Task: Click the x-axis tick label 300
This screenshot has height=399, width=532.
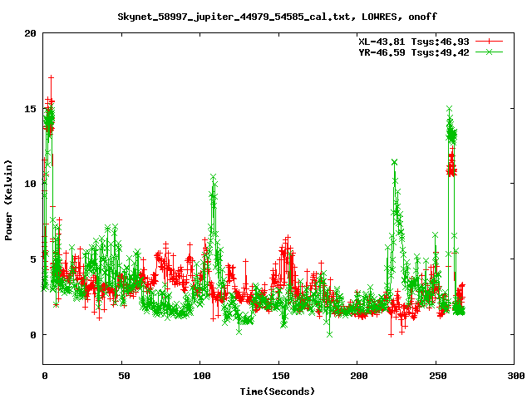Action: pyautogui.click(x=516, y=376)
